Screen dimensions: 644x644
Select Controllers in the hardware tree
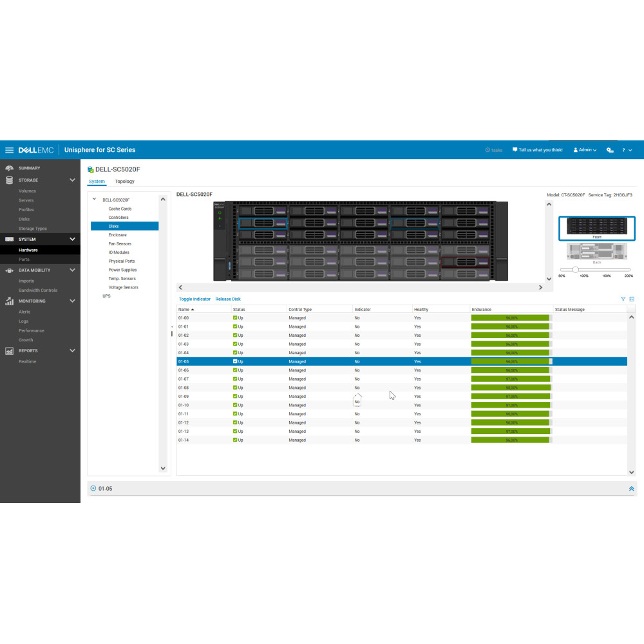(118, 217)
